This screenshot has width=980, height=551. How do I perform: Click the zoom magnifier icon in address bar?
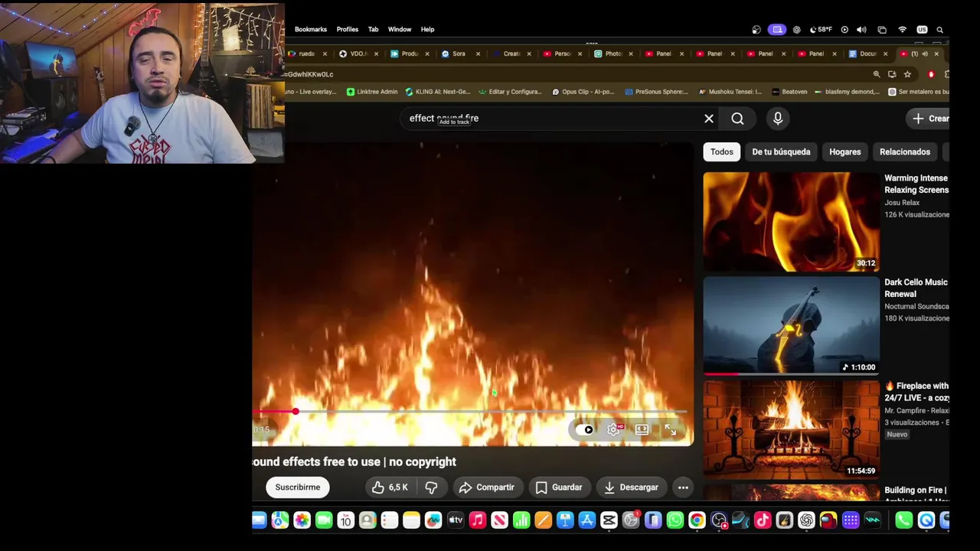877,74
